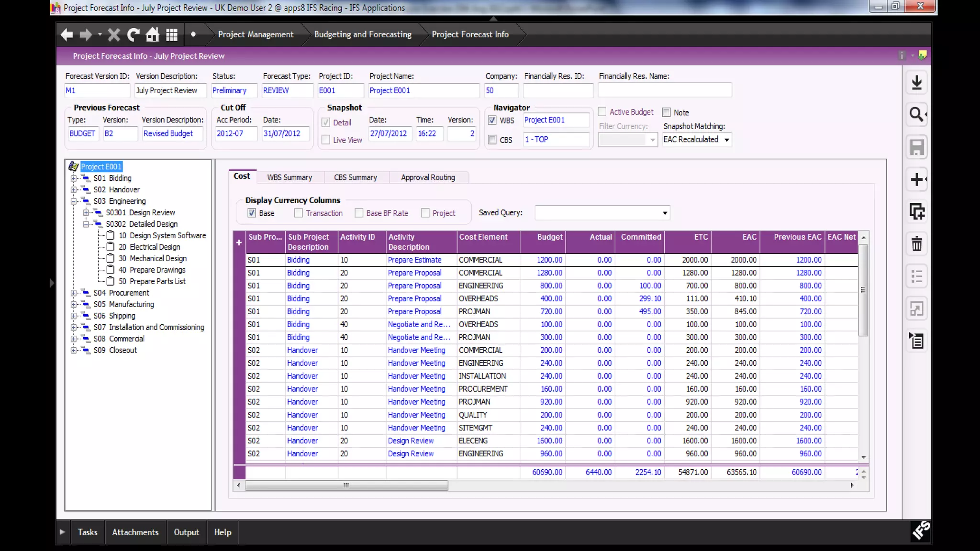Expand the S04 Procurement tree node
The width and height of the screenshot is (980, 551).
[x=74, y=293]
